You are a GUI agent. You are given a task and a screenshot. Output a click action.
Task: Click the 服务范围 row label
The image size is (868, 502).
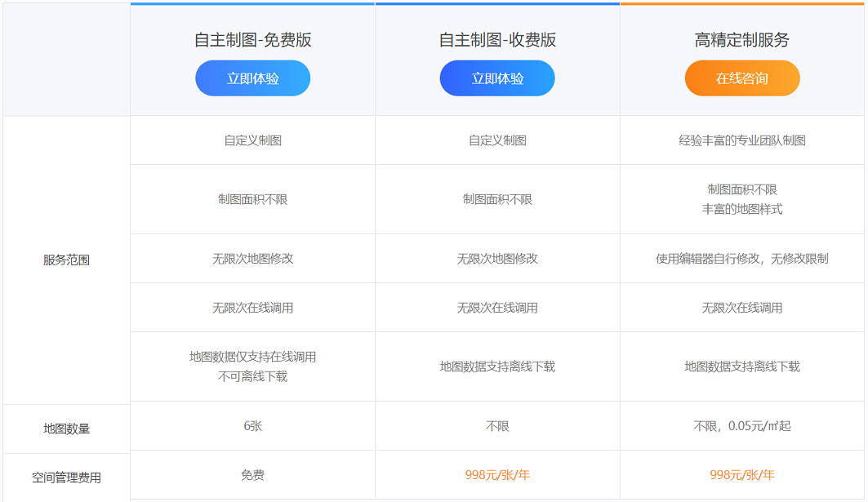click(x=66, y=260)
